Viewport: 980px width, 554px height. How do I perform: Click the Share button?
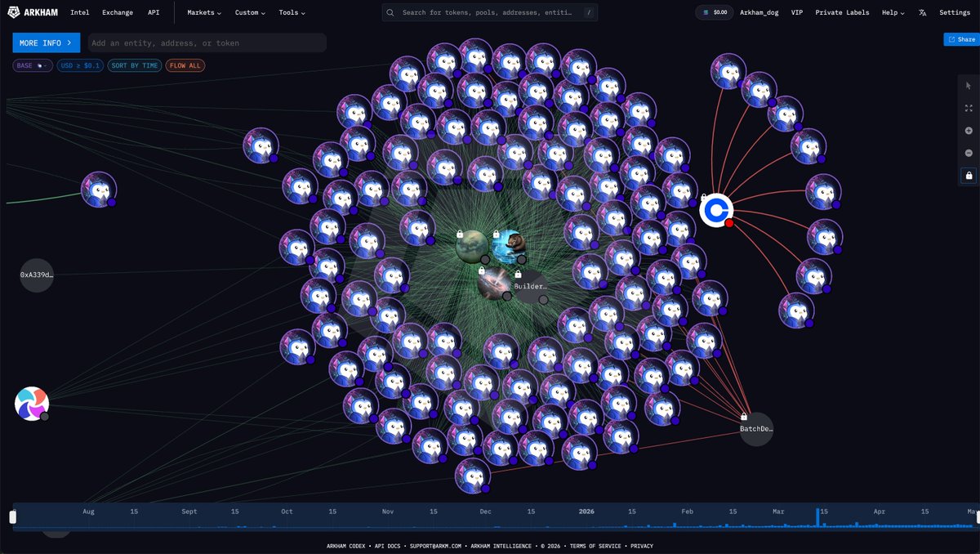961,39
